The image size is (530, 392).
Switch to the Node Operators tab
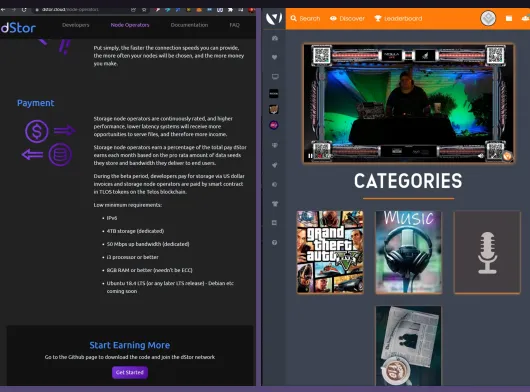[130, 25]
